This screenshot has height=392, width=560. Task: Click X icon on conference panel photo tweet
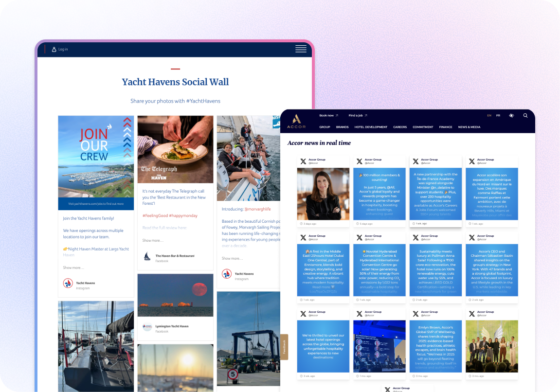359,314
